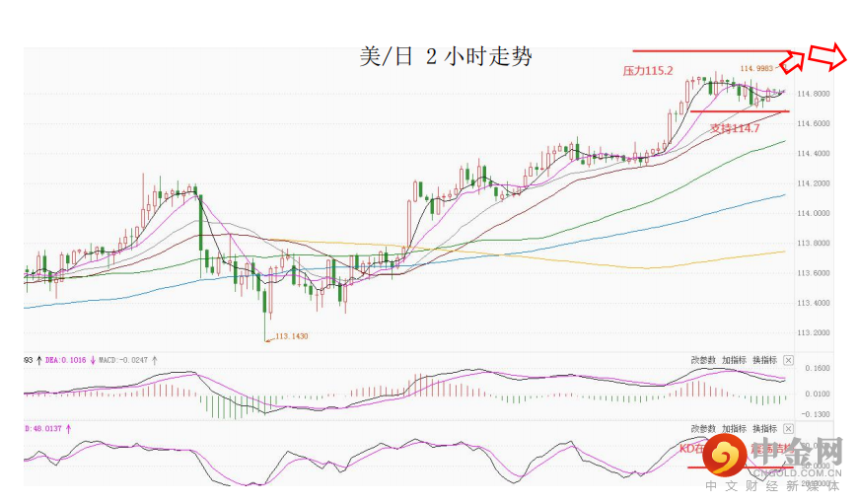Click the 支持114.7 support label
The height and width of the screenshot is (504, 857).
[735, 128]
